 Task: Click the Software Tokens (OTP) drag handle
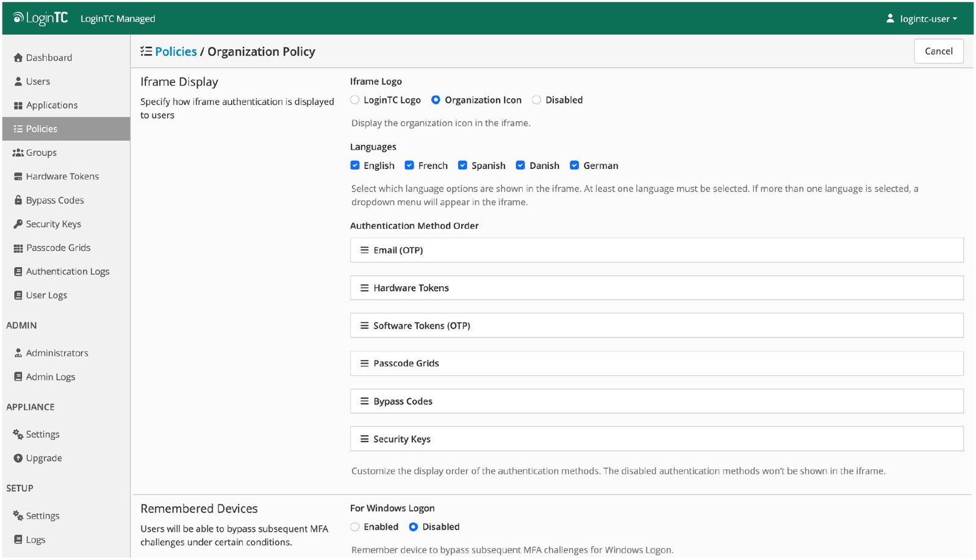(x=364, y=326)
